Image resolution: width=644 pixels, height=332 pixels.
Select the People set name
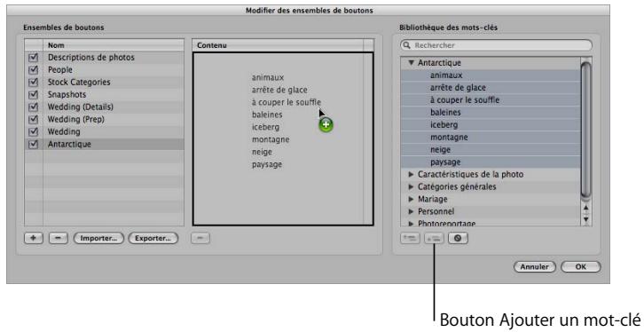click(60, 70)
